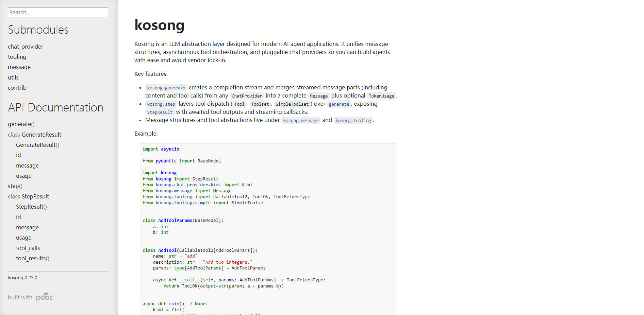Jump to generate() in API Documentation
This screenshot has height=315, width=644.
click(x=21, y=124)
